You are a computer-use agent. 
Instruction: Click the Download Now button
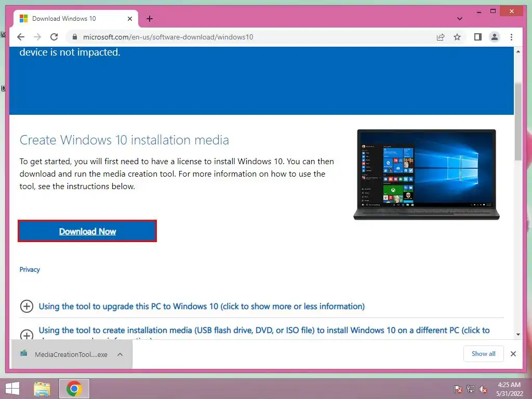pos(87,231)
